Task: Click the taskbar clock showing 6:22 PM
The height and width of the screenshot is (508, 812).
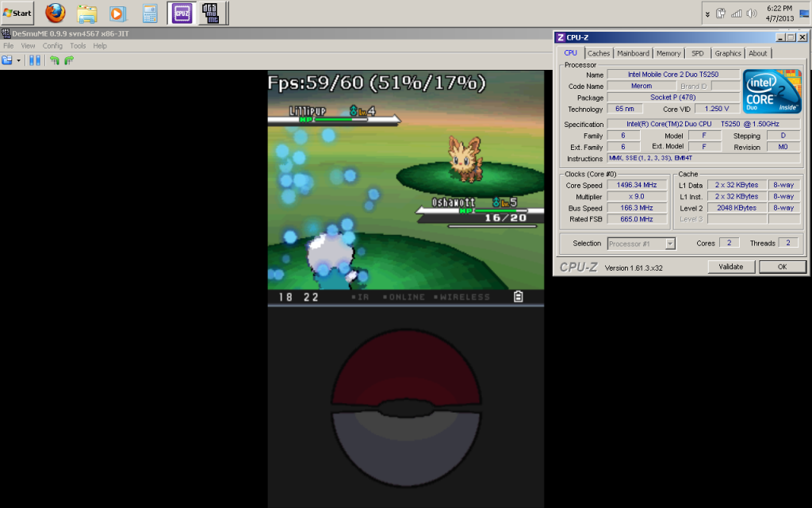Action: 779,13
